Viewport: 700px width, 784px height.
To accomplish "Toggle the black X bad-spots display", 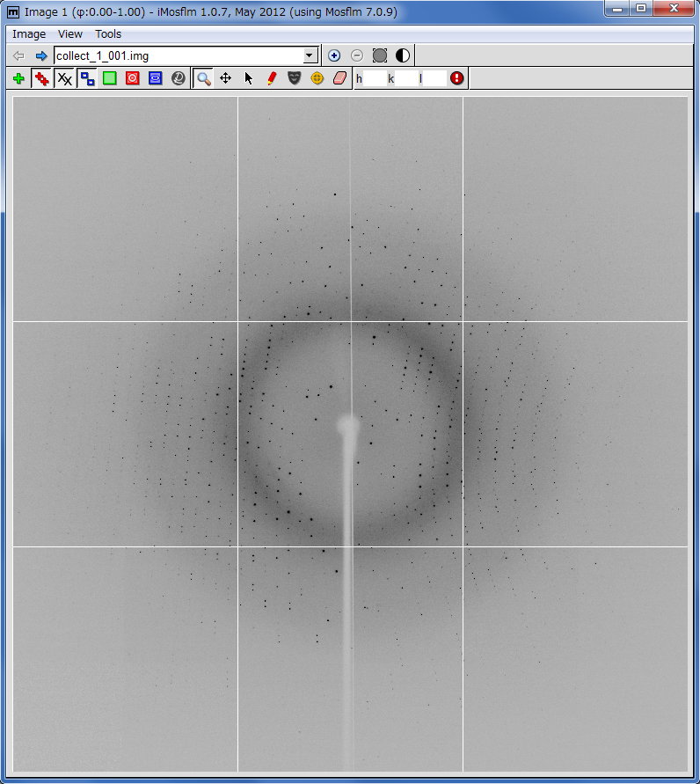I will [x=64, y=78].
